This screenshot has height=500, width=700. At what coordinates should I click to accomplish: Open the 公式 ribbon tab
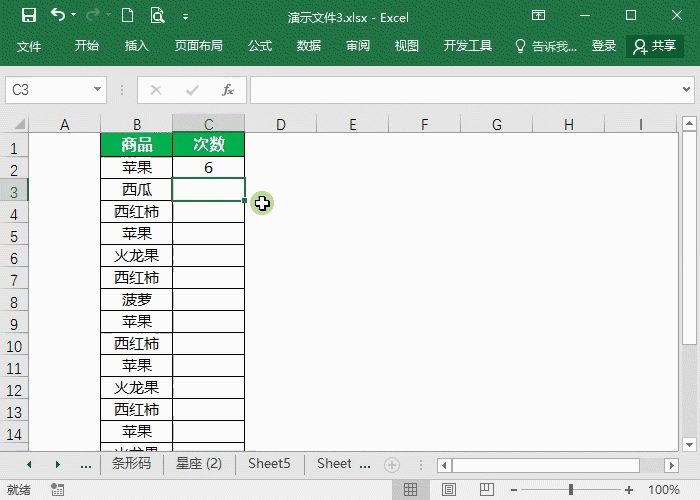click(x=260, y=46)
